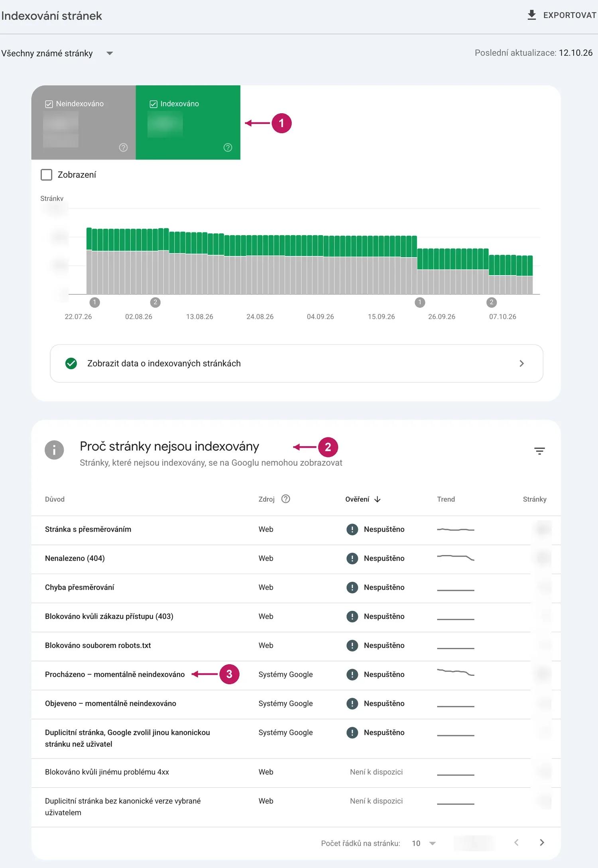
Task: Click exclamation icon in Blokováno souborem robots.txt row
Action: pyautogui.click(x=352, y=646)
